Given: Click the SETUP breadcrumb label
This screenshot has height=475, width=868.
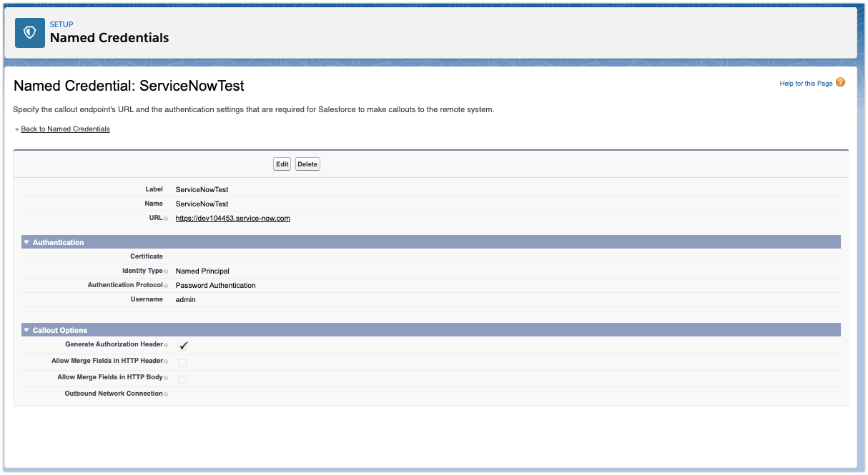Looking at the screenshot, I should click(61, 24).
